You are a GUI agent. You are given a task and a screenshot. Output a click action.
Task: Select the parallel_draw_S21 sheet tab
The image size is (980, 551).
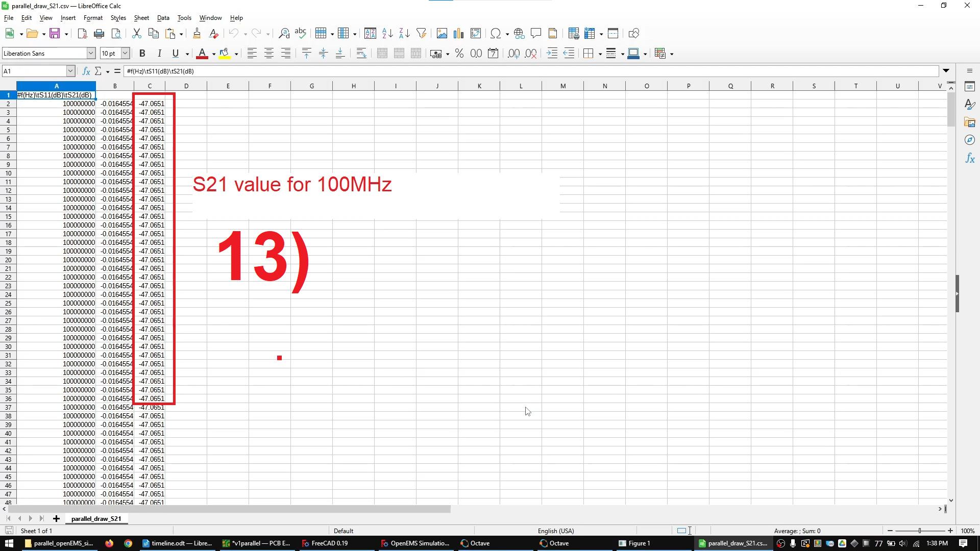tap(96, 518)
